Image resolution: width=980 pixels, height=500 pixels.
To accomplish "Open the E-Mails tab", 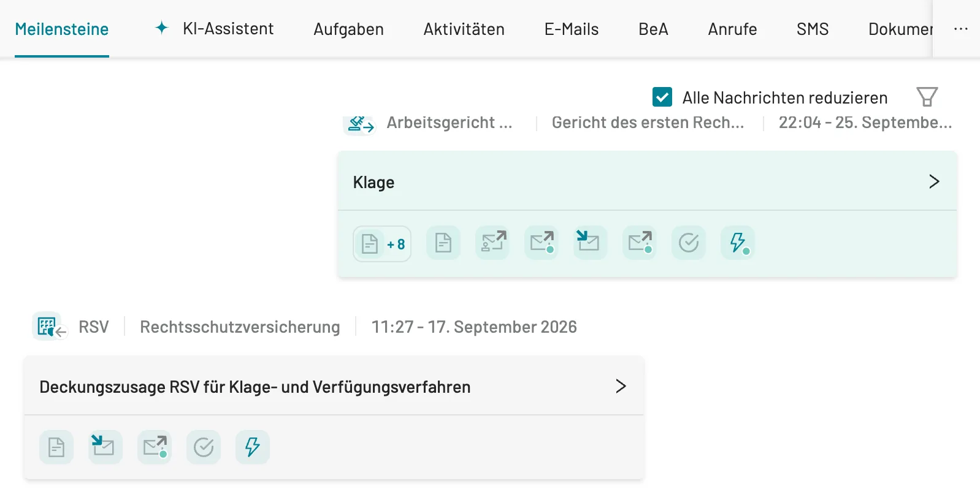I will (572, 29).
